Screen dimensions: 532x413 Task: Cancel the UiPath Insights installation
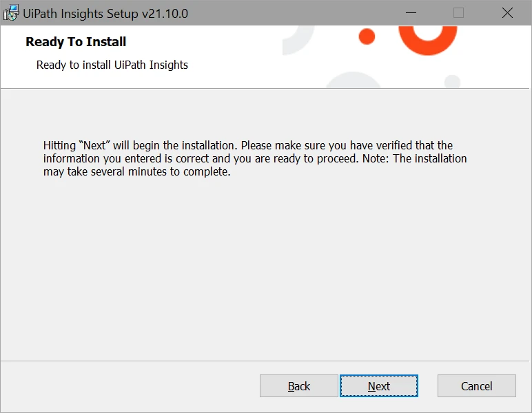click(476, 386)
